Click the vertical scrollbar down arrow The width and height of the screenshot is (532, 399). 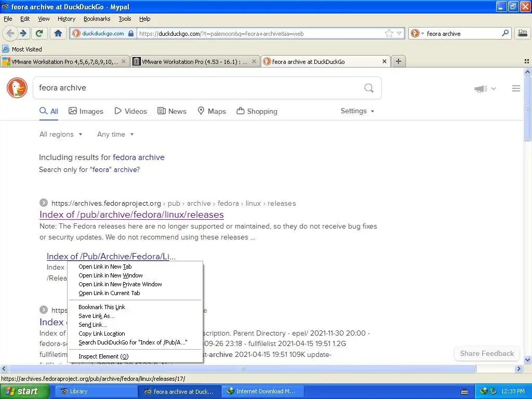click(x=527, y=360)
